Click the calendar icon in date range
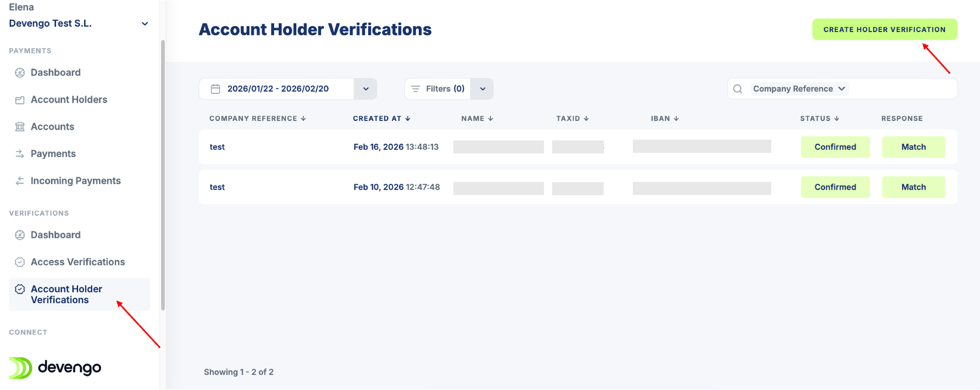Screen dimensions: 980x390 point(215,89)
